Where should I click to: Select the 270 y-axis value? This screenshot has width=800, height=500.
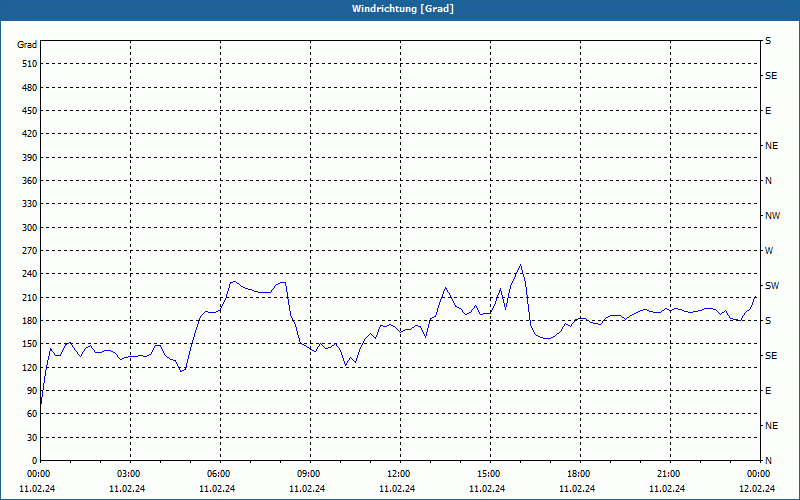[30, 251]
